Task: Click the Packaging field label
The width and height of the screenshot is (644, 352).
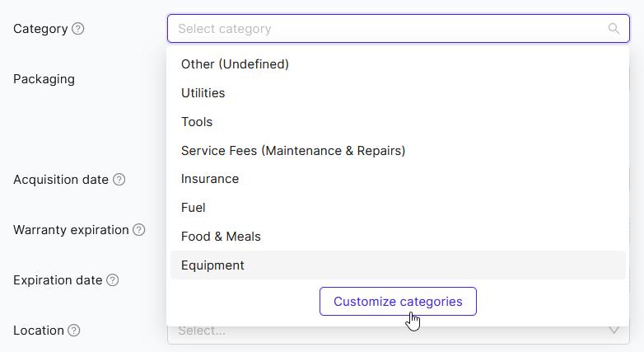Action: [x=44, y=79]
